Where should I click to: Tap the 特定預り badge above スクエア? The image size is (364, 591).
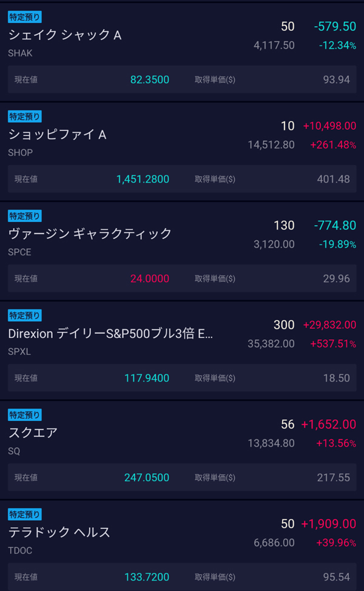25,415
